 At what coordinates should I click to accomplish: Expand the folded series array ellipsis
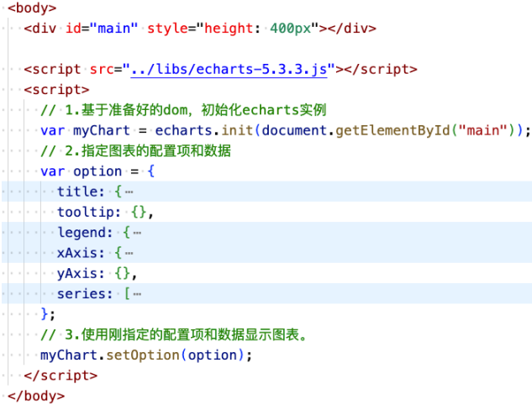[137, 294]
